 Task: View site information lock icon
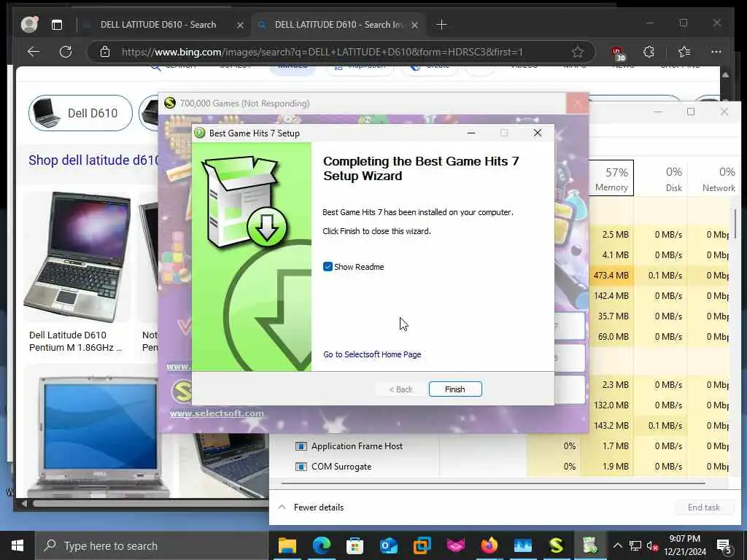coord(105,52)
